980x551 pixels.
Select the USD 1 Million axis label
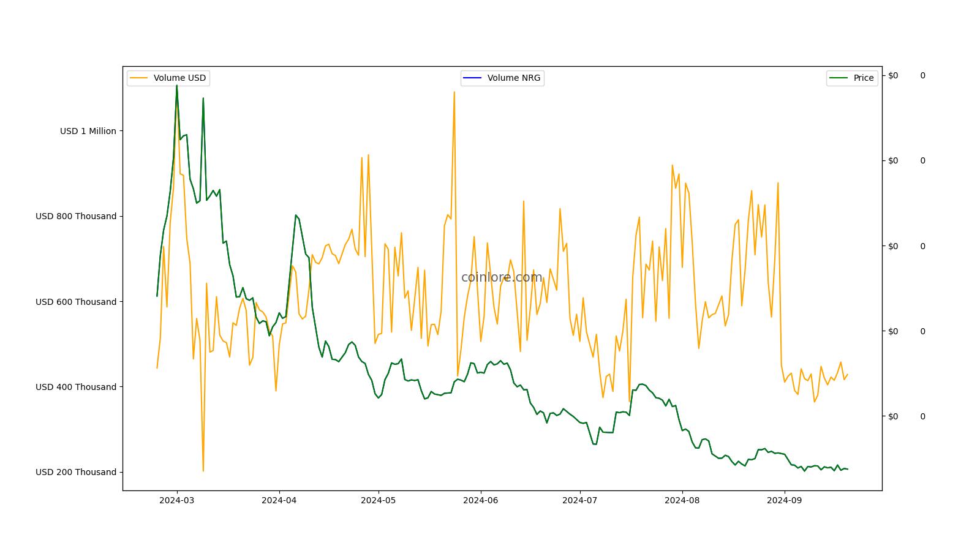[88, 131]
